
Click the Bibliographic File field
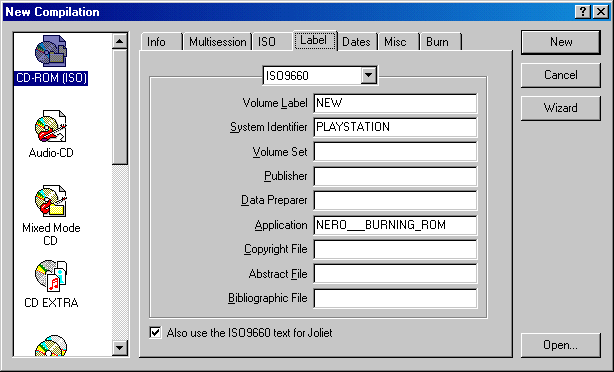tap(395, 298)
